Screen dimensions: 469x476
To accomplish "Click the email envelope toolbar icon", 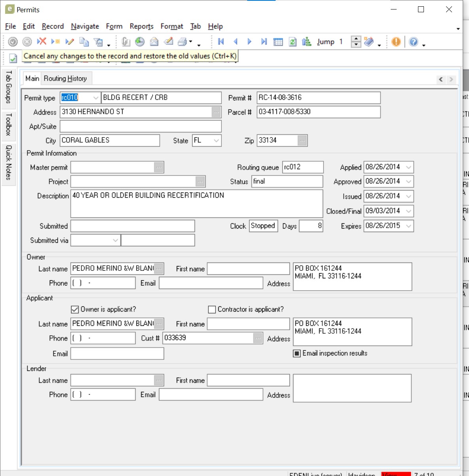I will coord(154,42).
